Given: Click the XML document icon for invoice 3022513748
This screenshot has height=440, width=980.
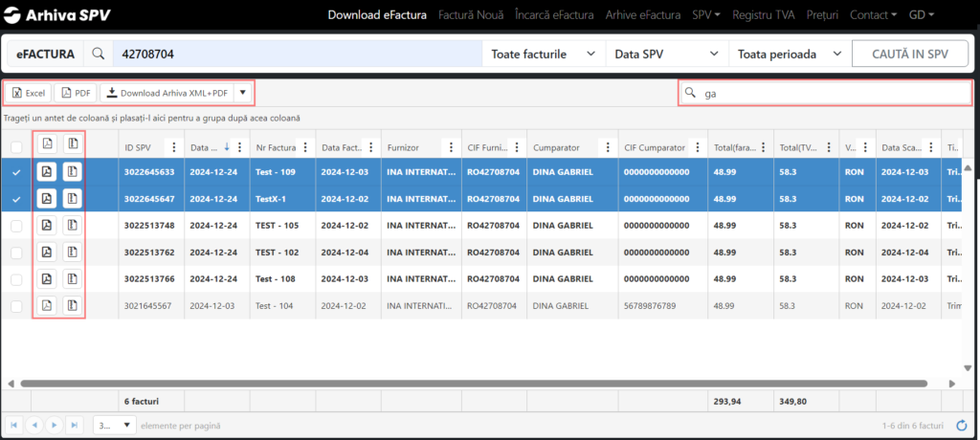Looking at the screenshot, I should [73, 226].
